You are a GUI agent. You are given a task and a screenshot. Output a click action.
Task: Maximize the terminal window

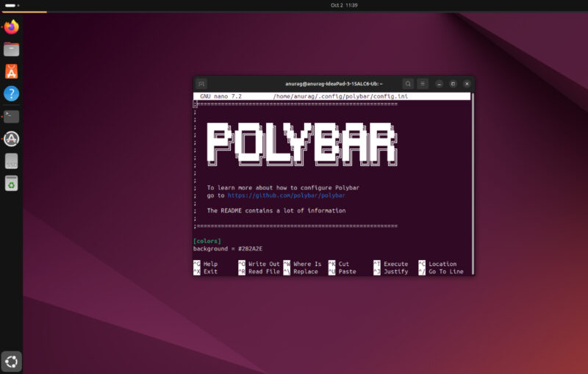453,84
